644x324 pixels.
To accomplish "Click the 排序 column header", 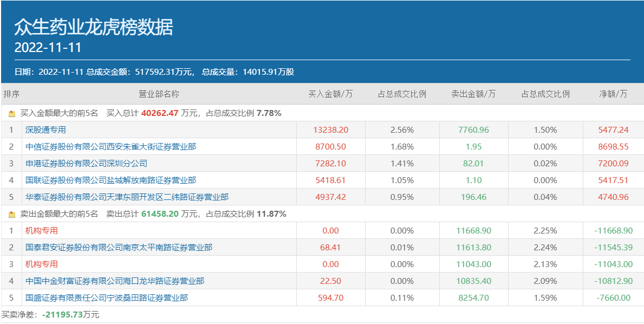I will (11, 94).
